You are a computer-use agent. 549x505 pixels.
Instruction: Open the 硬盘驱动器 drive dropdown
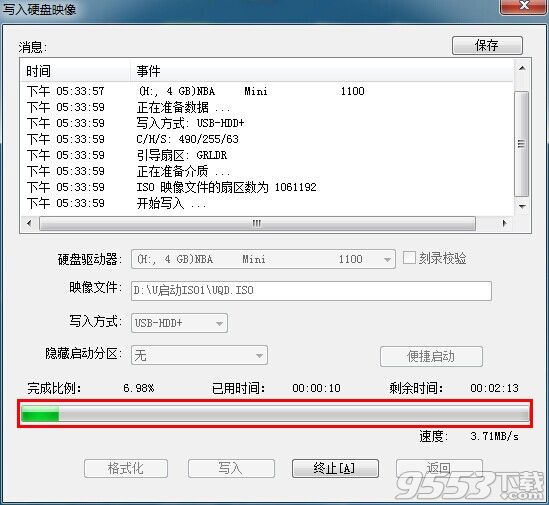[263, 259]
